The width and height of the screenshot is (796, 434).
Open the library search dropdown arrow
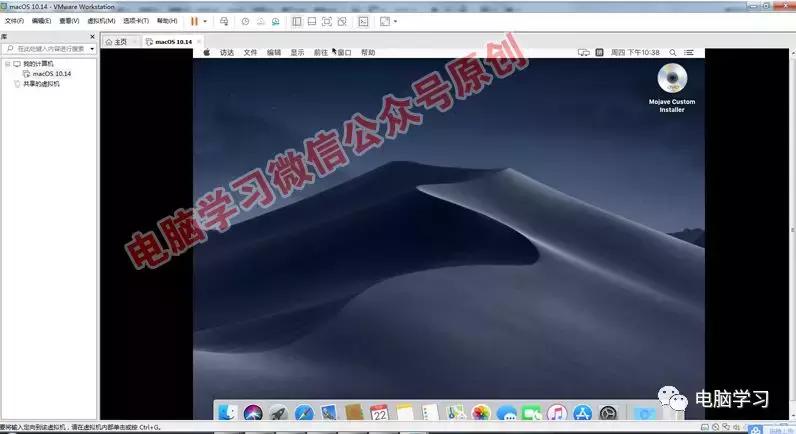(92, 49)
